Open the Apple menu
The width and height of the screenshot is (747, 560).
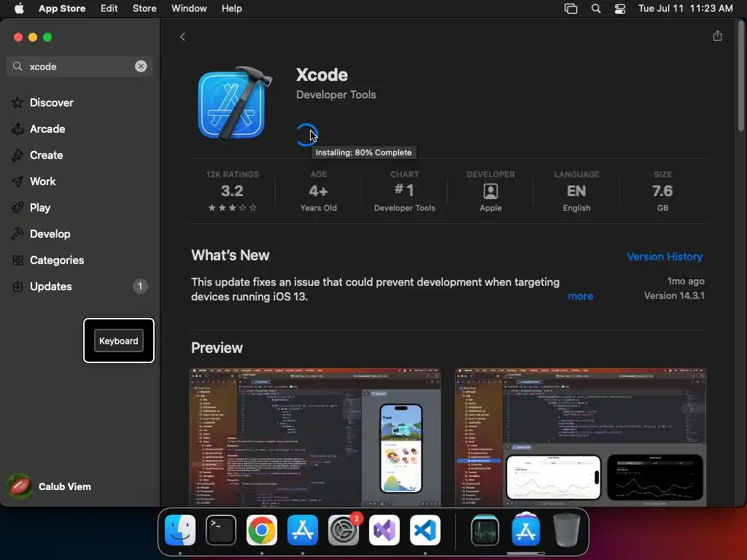19,8
